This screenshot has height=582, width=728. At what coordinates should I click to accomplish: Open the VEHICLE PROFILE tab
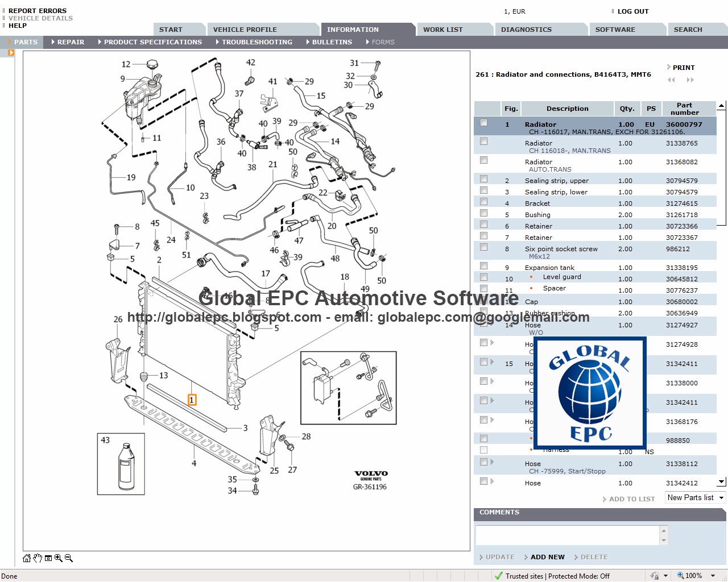point(263,30)
